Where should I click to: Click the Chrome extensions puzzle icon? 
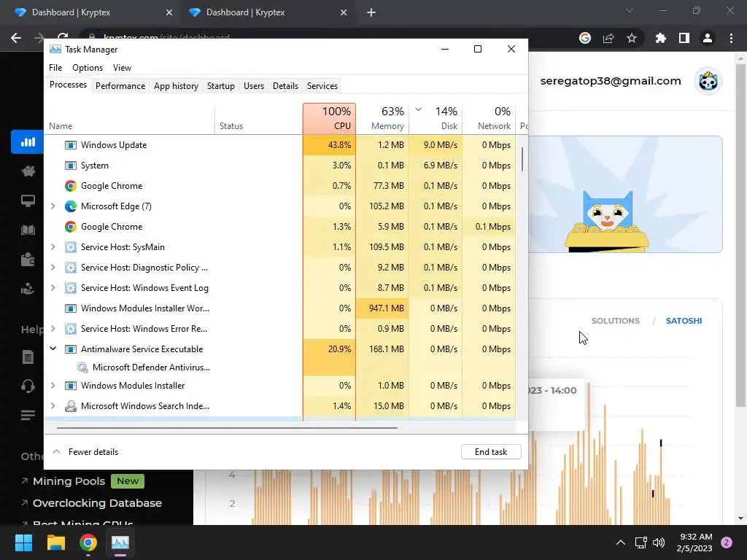pyautogui.click(x=660, y=38)
